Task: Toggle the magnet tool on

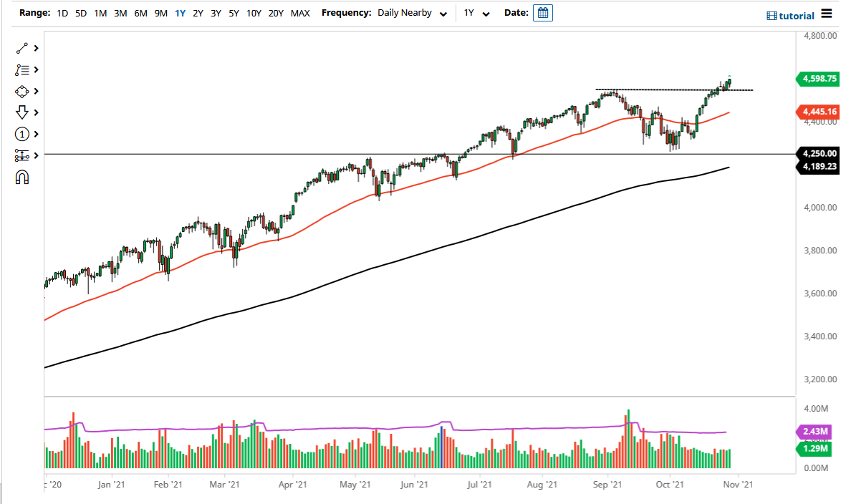Action: [21, 177]
